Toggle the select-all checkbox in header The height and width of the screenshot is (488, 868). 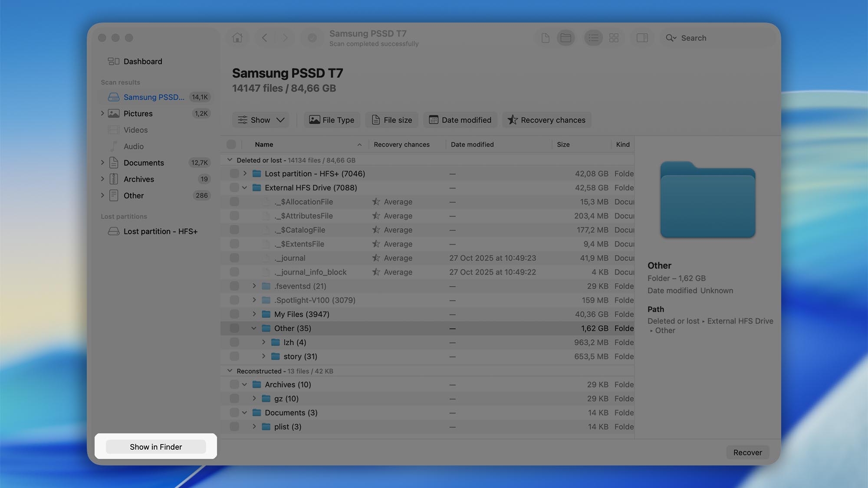pos(231,144)
